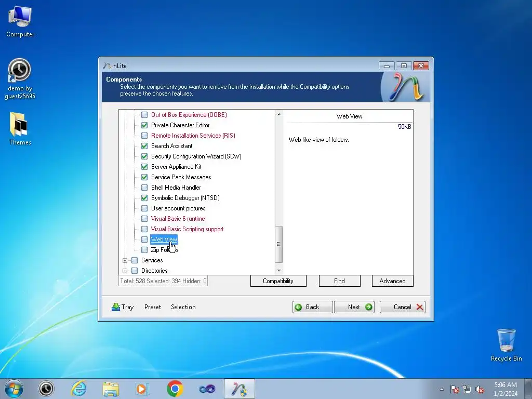Screen dimensions: 532x399
Task: Uncheck Service Pack Messages
Action: pyautogui.click(x=144, y=177)
